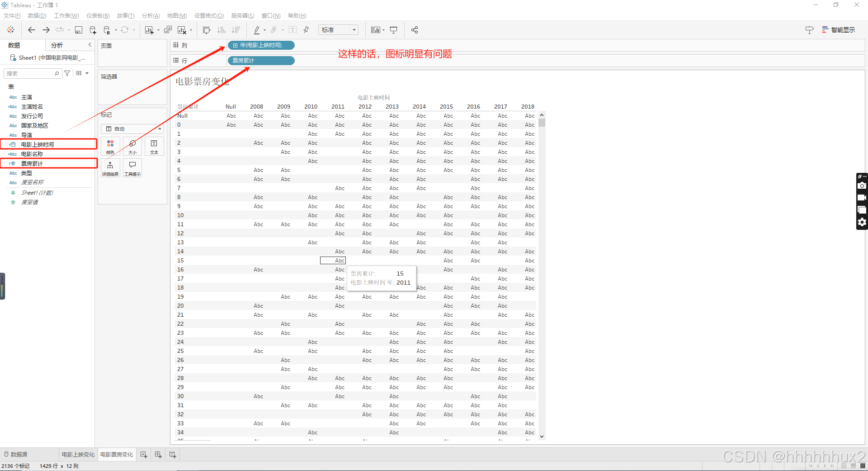868x471 pixels.
Task: Open the 帮助(H) menu
Action: [x=297, y=16]
